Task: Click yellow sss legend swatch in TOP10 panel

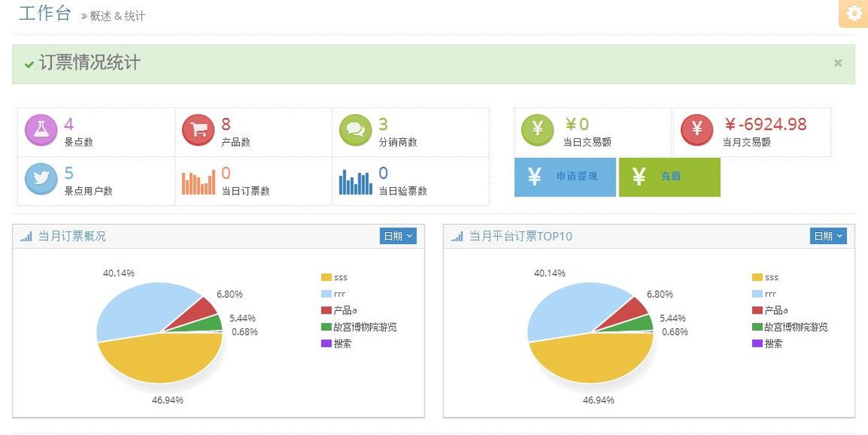Action: (x=758, y=277)
